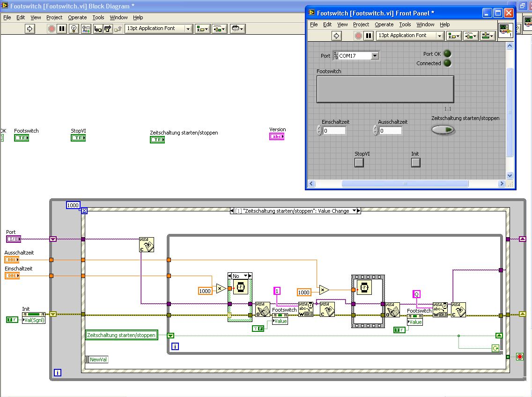
Task: Click the Retain Wire Values icon
Action: click(x=86, y=29)
